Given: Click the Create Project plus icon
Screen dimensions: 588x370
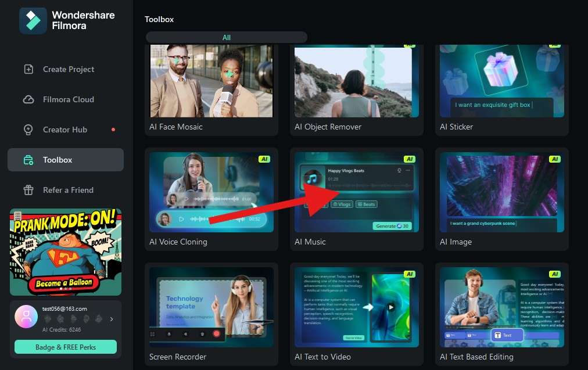Looking at the screenshot, I should pyautogui.click(x=28, y=69).
